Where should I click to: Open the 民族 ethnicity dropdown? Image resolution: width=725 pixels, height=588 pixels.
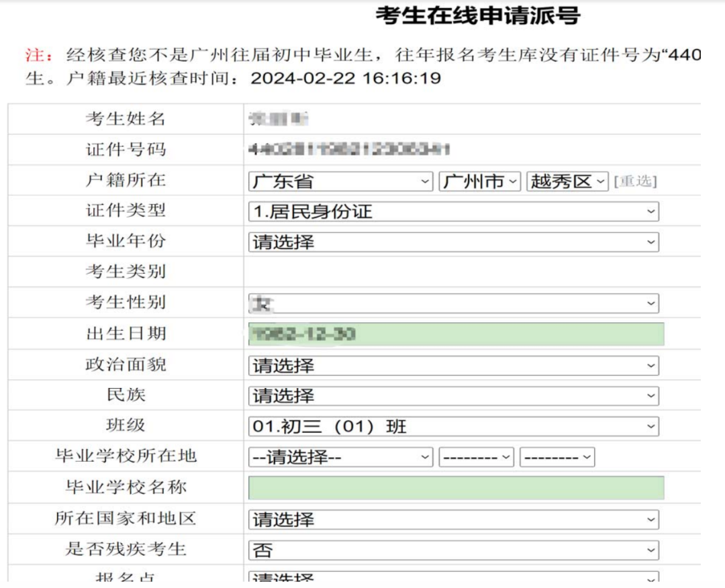(450, 395)
